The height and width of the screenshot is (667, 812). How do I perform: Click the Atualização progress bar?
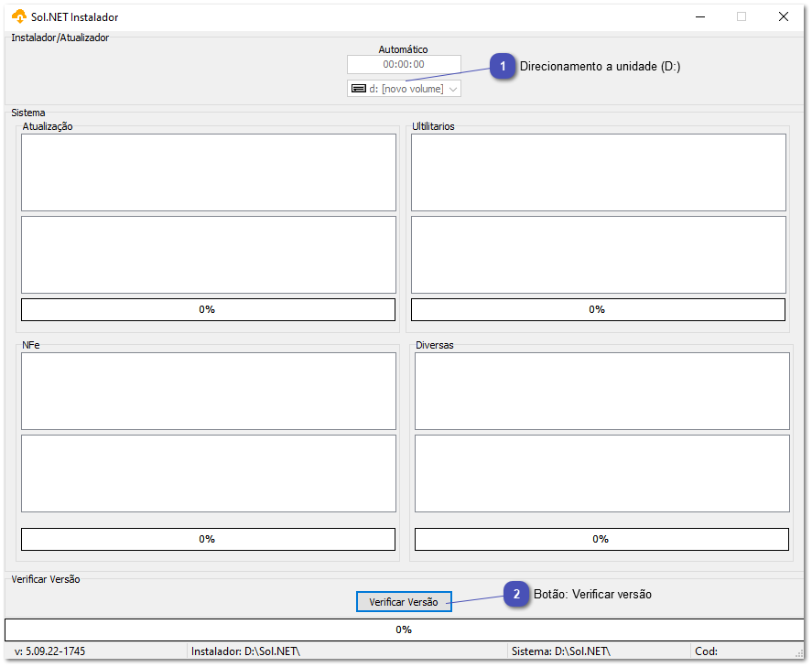[x=209, y=309]
